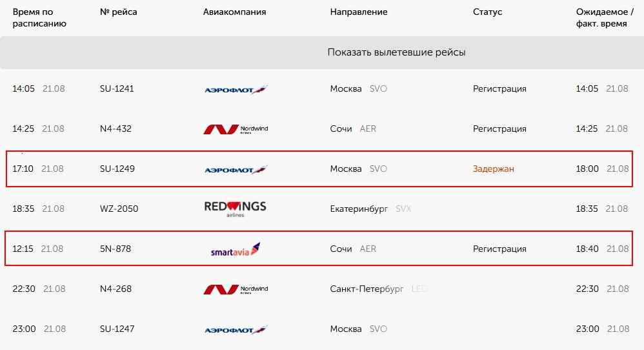
Task: Click Nordwind logo for flight N4-432
Action: click(x=236, y=129)
